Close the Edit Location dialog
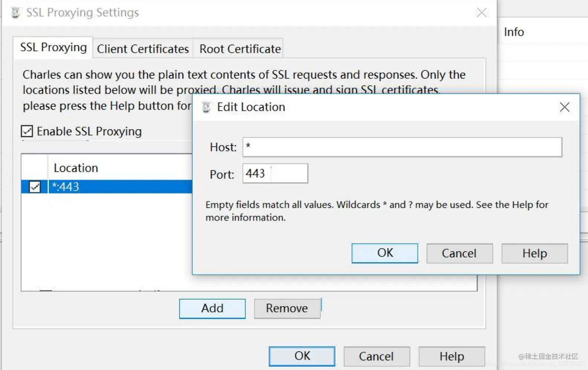 pos(565,107)
